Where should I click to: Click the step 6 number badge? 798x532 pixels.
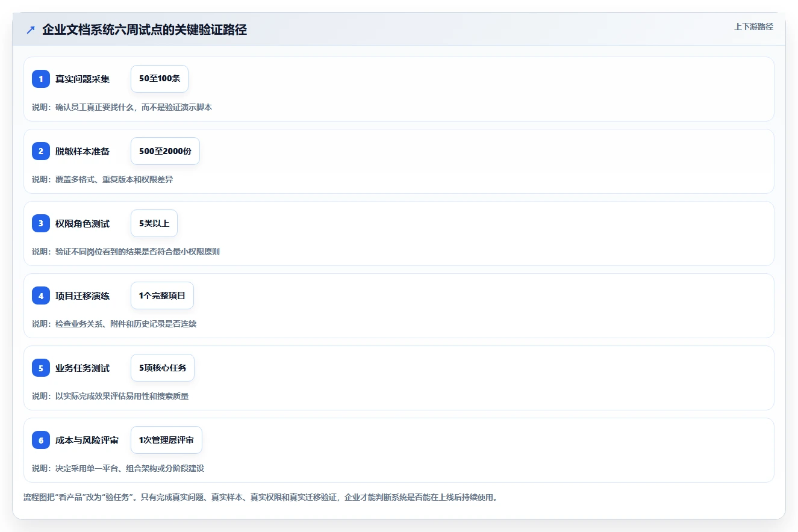pyautogui.click(x=41, y=440)
